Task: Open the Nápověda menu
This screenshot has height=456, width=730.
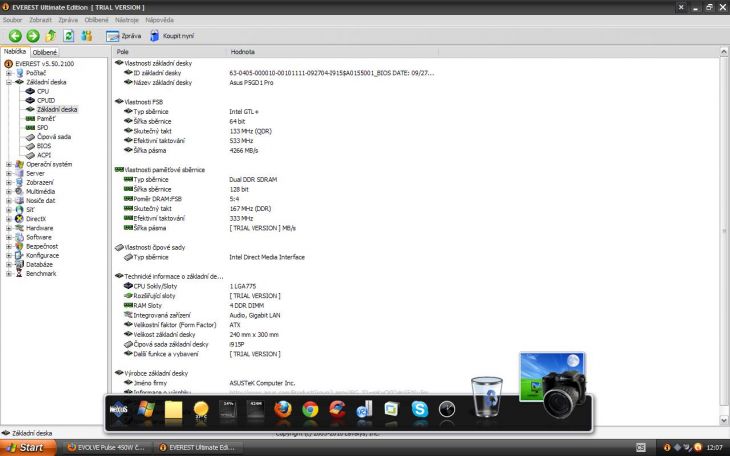Action: 159,20
